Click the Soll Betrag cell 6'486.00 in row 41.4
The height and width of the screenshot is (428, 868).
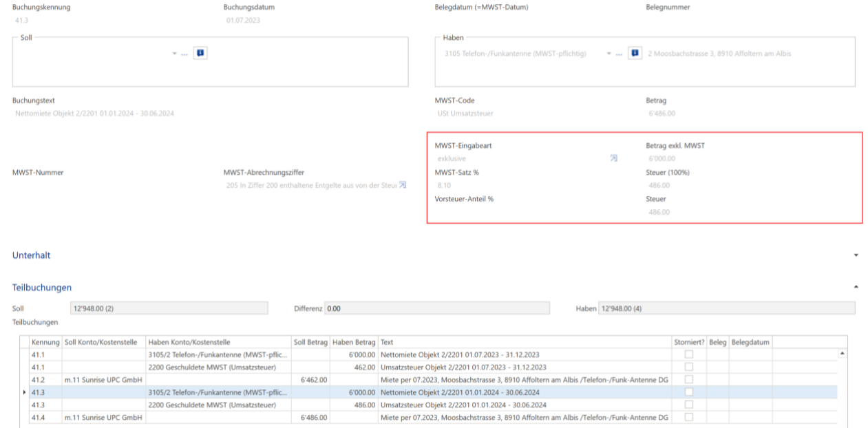[x=310, y=417]
